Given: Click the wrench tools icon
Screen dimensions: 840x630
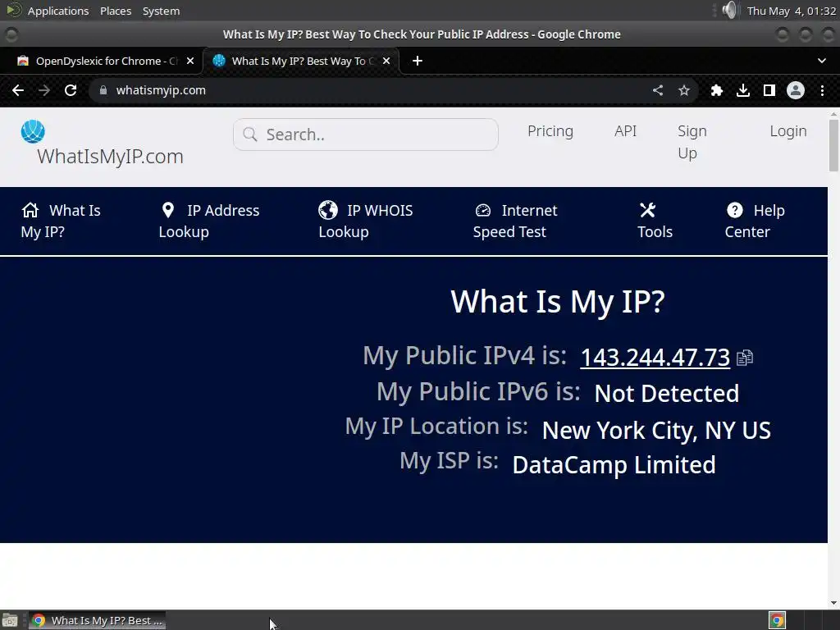Looking at the screenshot, I should pyautogui.click(x=648, y=210).
